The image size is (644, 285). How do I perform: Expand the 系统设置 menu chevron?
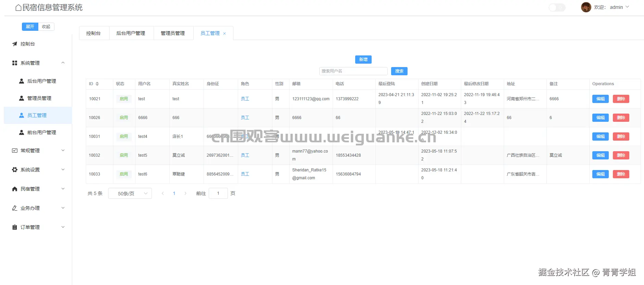click(x=63, y=169)
